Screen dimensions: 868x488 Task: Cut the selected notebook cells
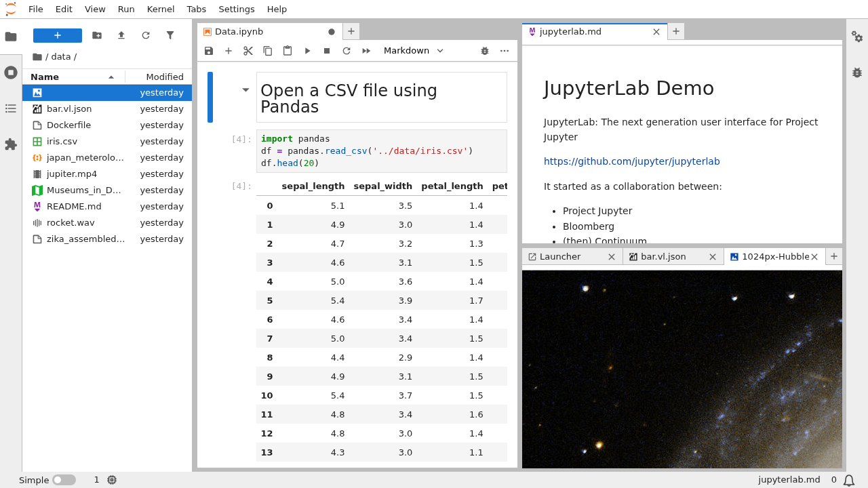pos(248,50)
